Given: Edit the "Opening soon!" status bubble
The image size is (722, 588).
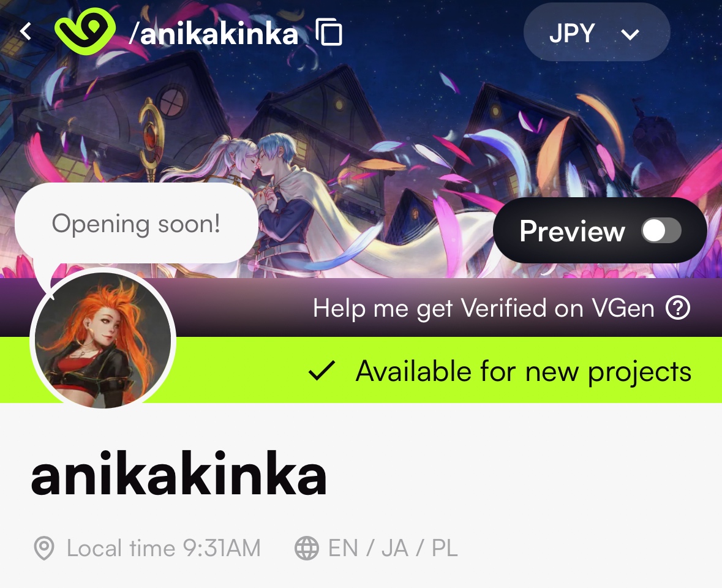Looking at the screenshot, I should [137, 224].
